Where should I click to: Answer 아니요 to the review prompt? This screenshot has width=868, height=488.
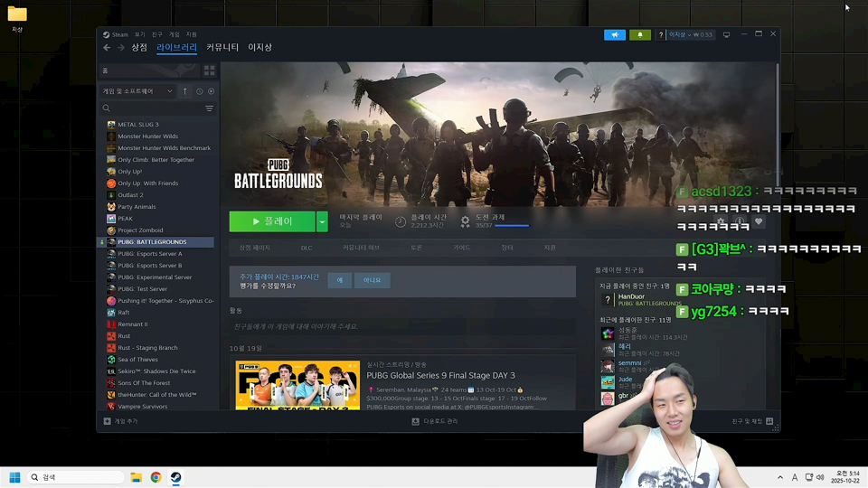(372, 280)
